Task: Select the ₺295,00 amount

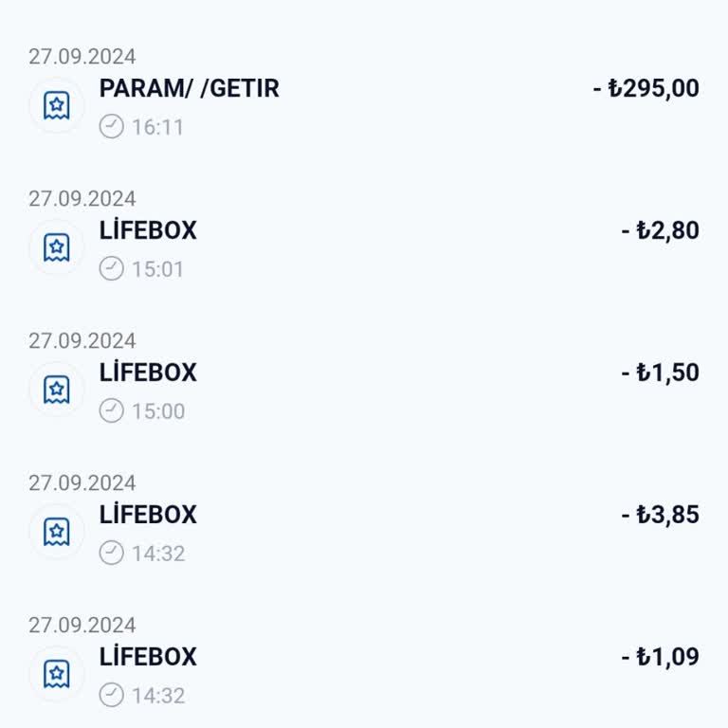Action: pyautogui.click(x=646, y=88)
